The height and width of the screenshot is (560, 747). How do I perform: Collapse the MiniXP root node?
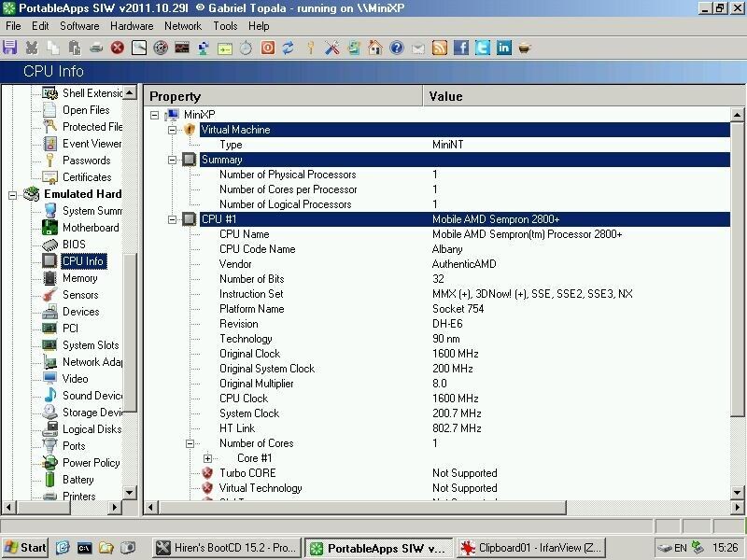tap(154, 115)
